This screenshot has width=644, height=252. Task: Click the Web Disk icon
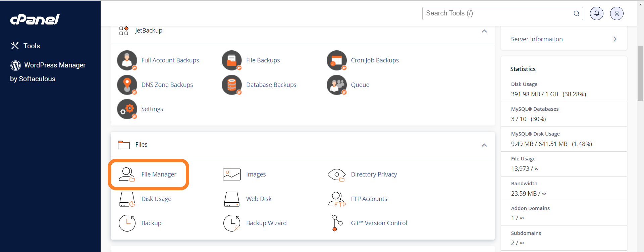(232, 199)
